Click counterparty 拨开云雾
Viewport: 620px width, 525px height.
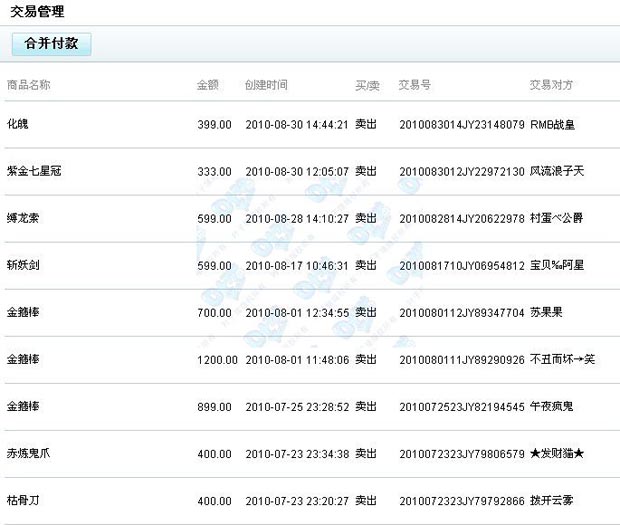[x=551, y=499]
